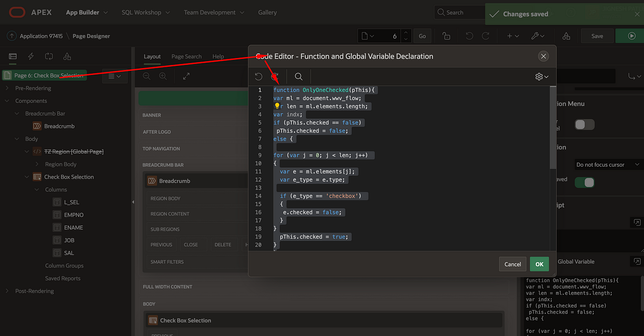Viewport: 644px width, 336px height.
Task: Run the page with the play button
Action: tap(632, 36)
